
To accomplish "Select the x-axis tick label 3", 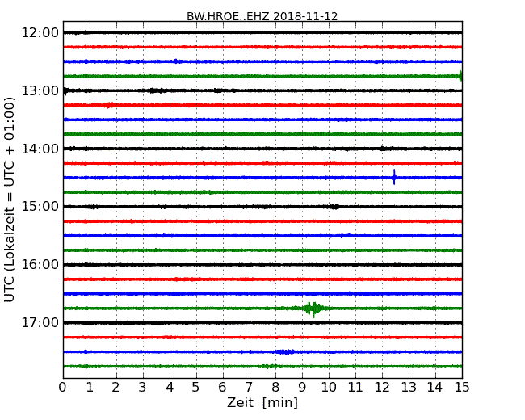I will coord(143,387).
